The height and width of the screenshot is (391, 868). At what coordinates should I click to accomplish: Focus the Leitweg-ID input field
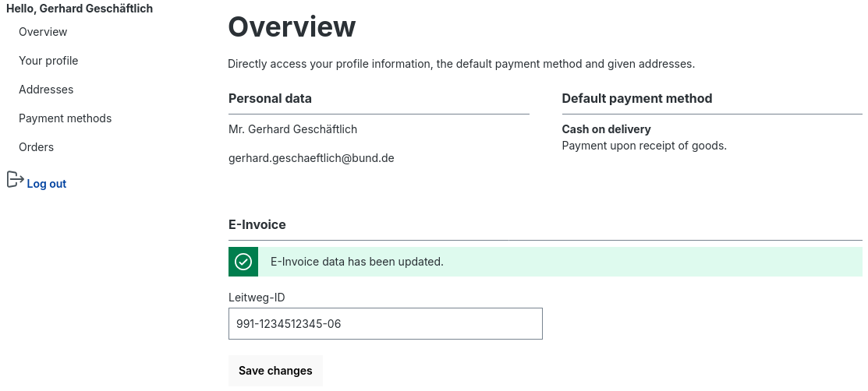[385, 324]
